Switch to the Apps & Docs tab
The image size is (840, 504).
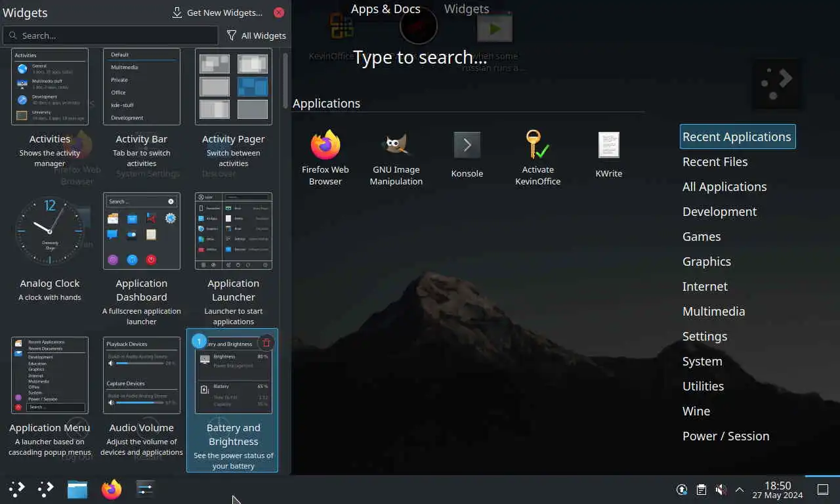pos(386,9)
